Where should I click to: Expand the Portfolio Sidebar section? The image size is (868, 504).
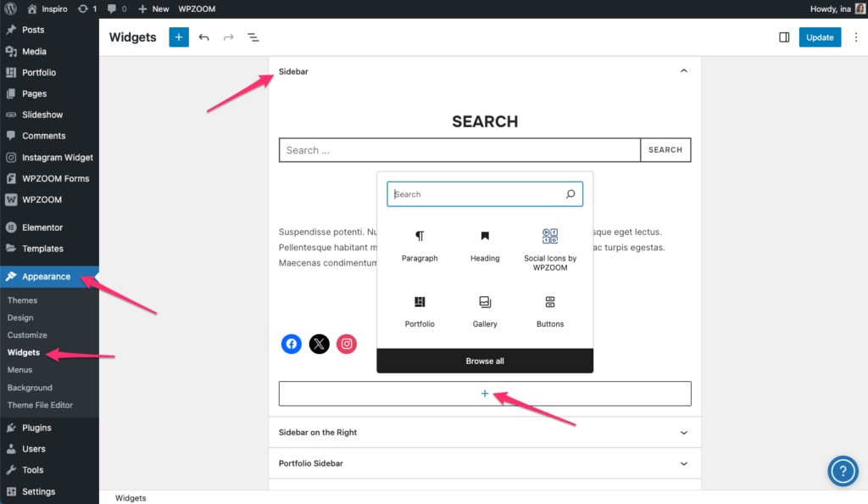click(x=684, y=464)
